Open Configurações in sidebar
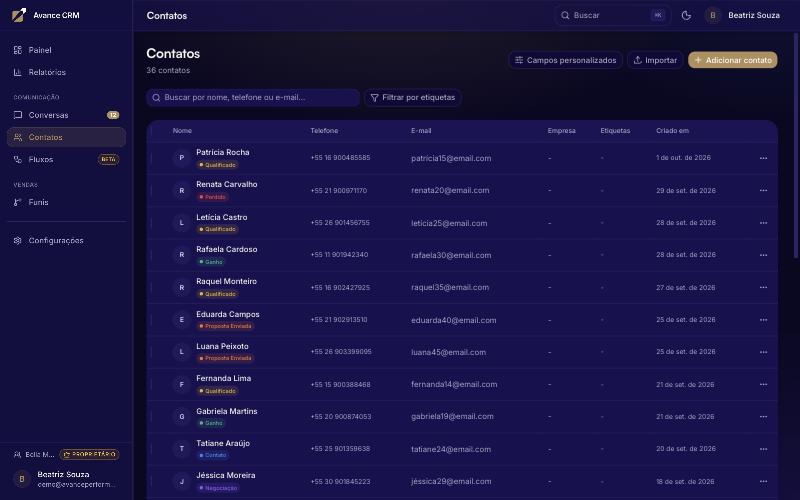800x500 pixels. pos(66,240)
